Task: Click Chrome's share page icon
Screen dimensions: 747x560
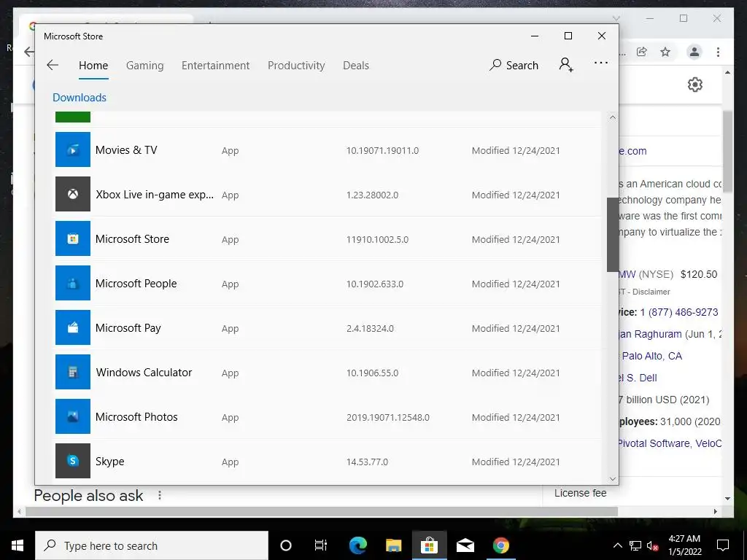Action: (642, 52)
